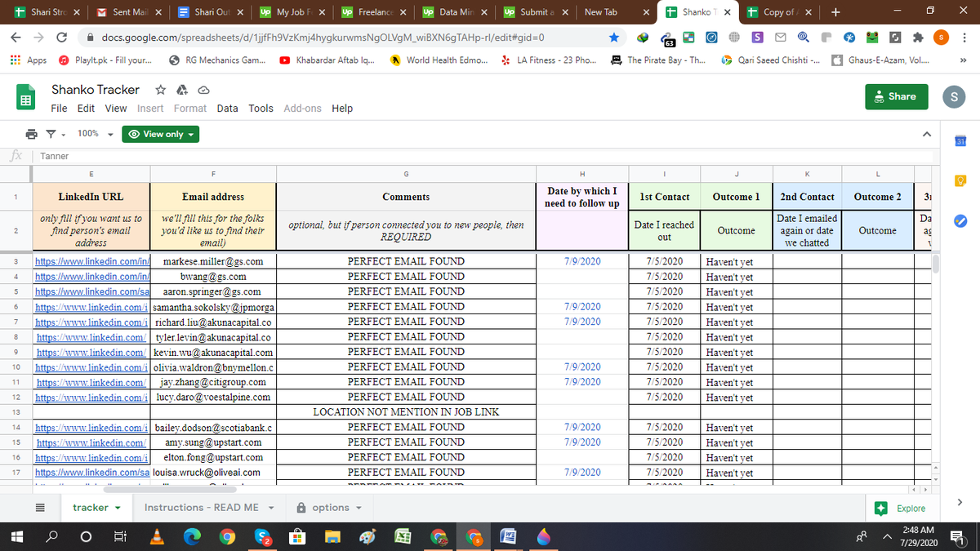Image resolution: width=980 pixels, height=551 pixels.
Task: Open a new browser tab
Action: pos(834,12)
